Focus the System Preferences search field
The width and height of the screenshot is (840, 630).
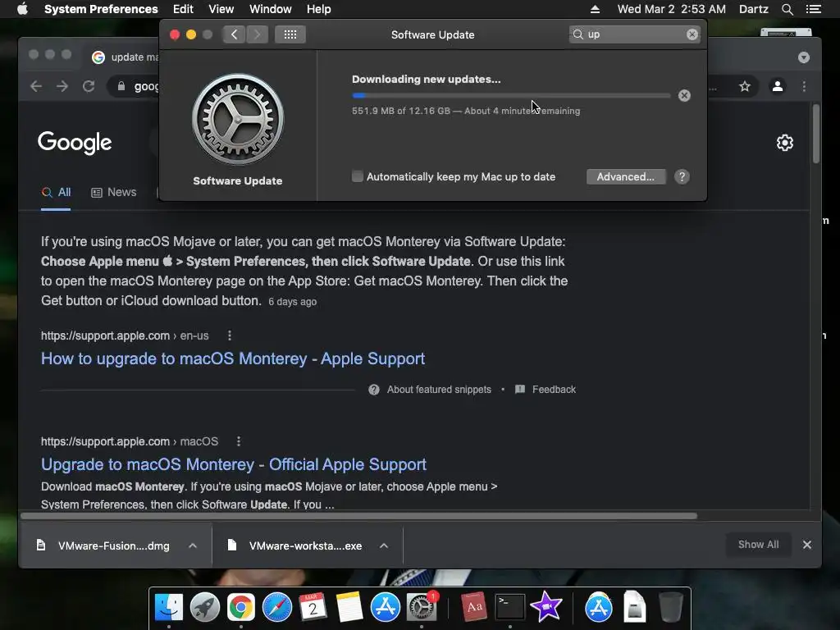tap(637, 34)
